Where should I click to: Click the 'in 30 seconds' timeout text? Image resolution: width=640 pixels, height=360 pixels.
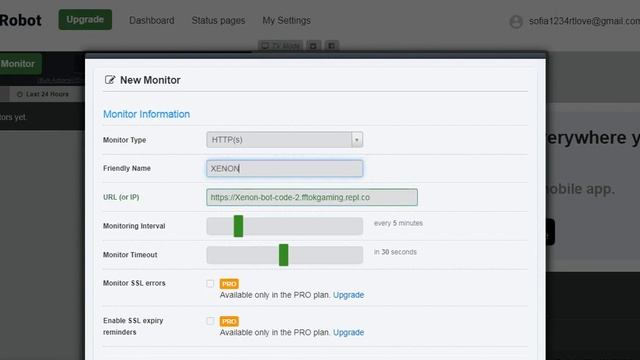(x=395, y=252)
